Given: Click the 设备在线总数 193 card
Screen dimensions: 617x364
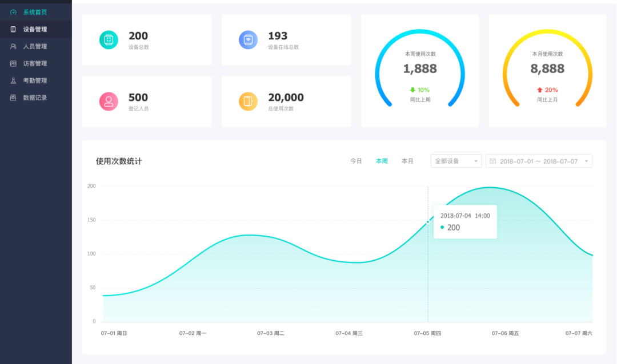Looking at the screenshot, I should point(286,40).
